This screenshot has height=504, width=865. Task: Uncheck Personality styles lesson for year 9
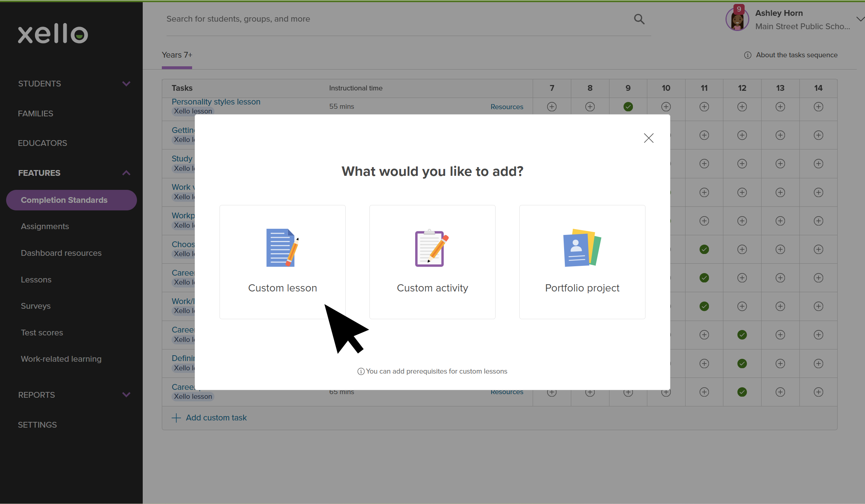pos(628,107)
